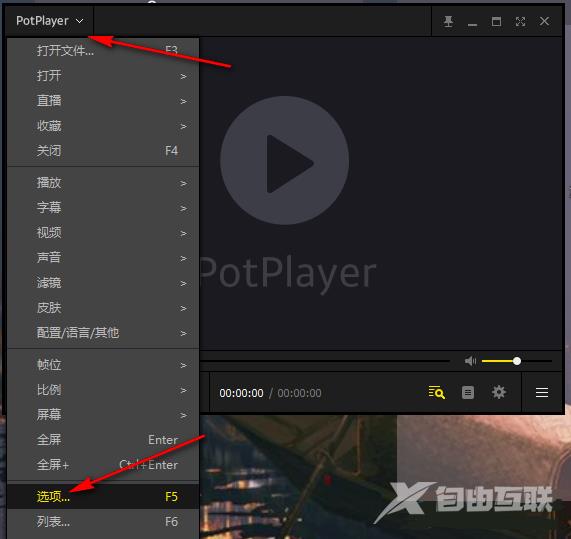Expand the 收藏 submenu
Screen dimensions: 571x539
pyautogui.click(x=103, y=126)
